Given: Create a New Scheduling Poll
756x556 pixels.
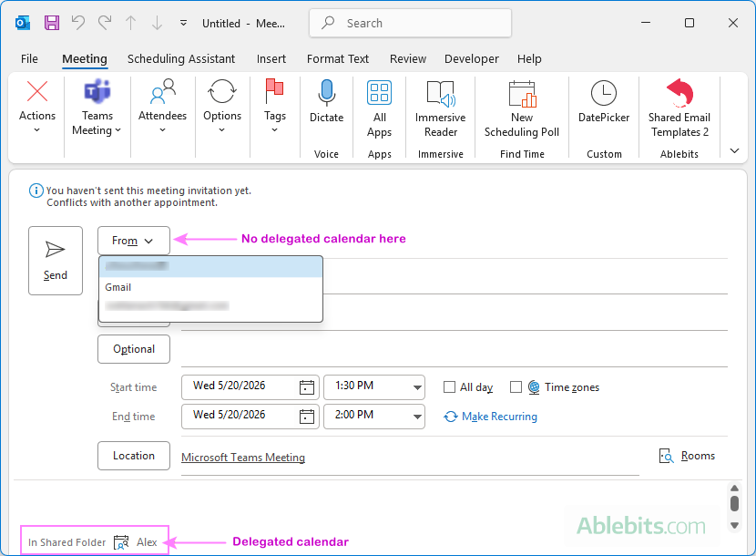Looking at the screenshot, I should 522,108.
